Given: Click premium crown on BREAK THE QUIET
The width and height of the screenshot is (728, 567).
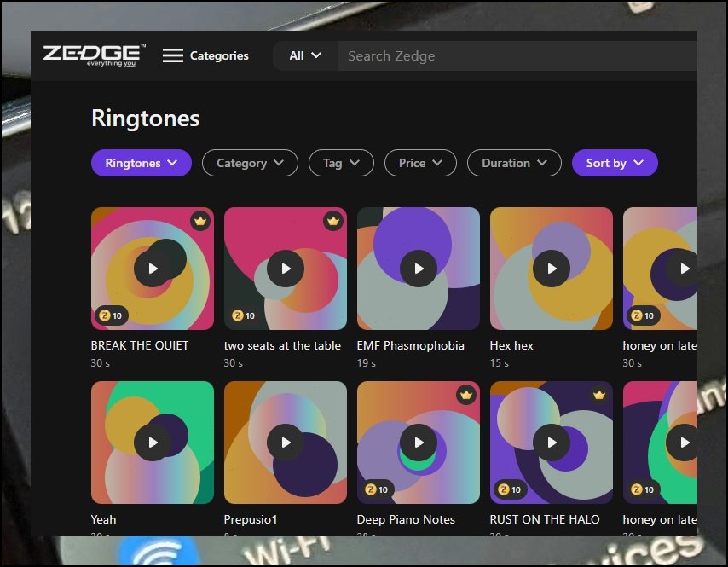Looking at the screenshot, I should [x=200, y=221].
